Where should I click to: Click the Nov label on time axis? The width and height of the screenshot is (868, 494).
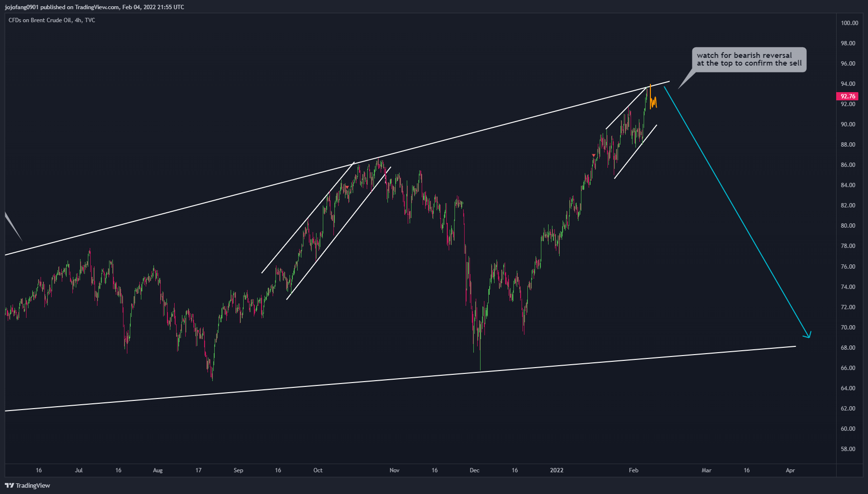[x=395, y=470]
